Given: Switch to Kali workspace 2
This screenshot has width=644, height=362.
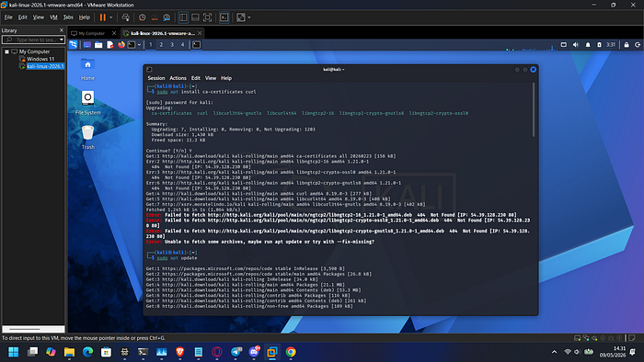Looking at the screenshot, I should (161, 45).
